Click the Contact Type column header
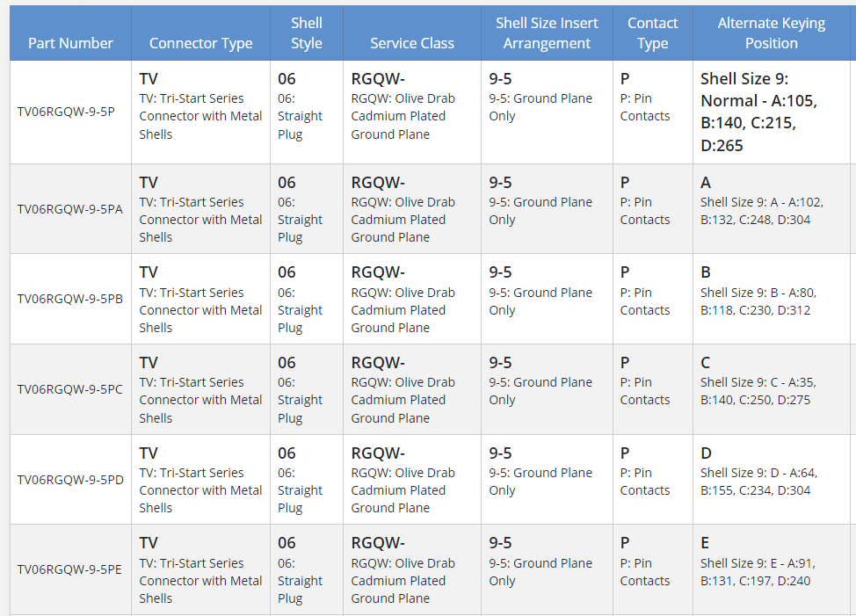The image size is (856, 616). [x=652, y=33]
